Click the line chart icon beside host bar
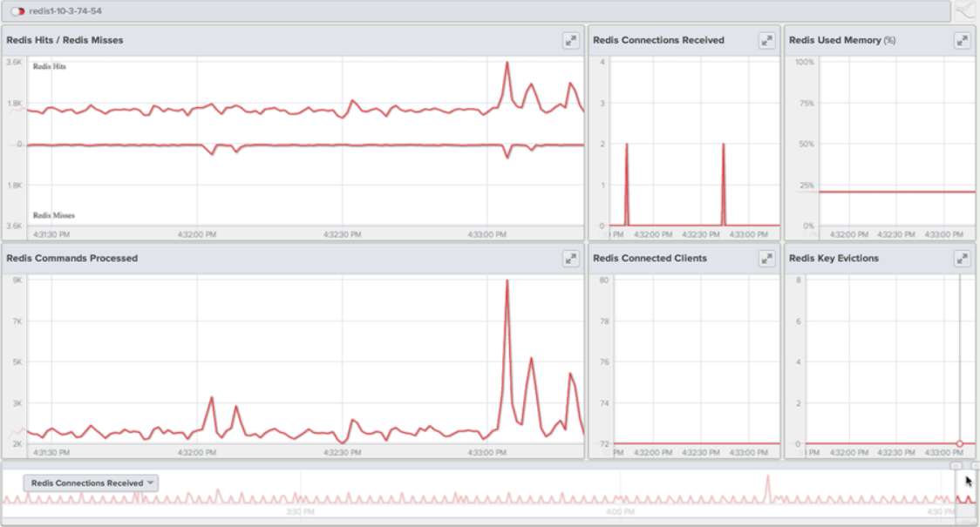The height and width of the screenshot is (527, 980). [966, 11]
